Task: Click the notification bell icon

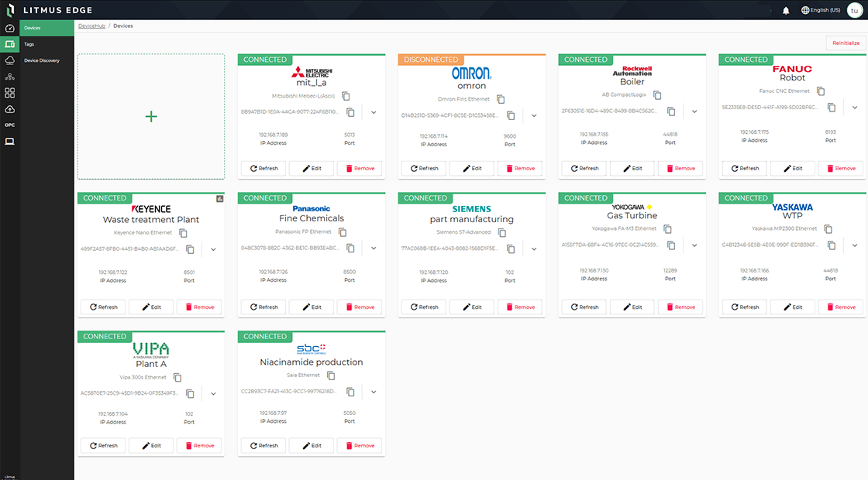Action: [786, 10]
